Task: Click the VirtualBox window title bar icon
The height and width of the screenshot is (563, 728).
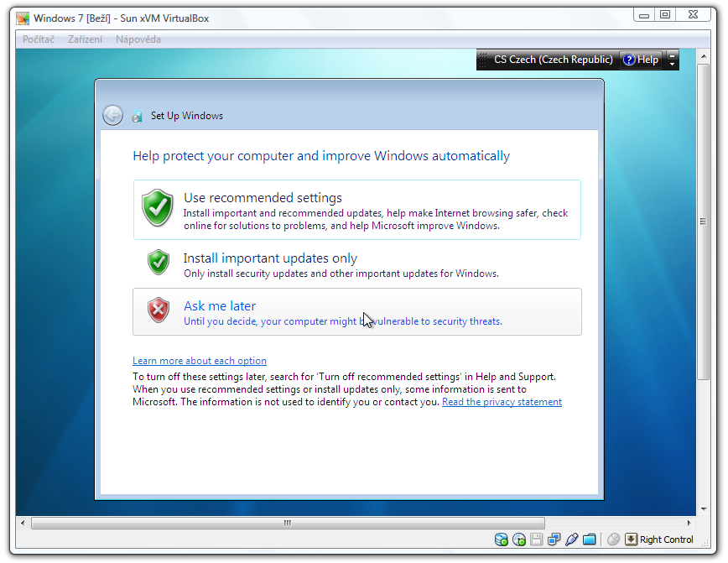Action: coord(23,18)
